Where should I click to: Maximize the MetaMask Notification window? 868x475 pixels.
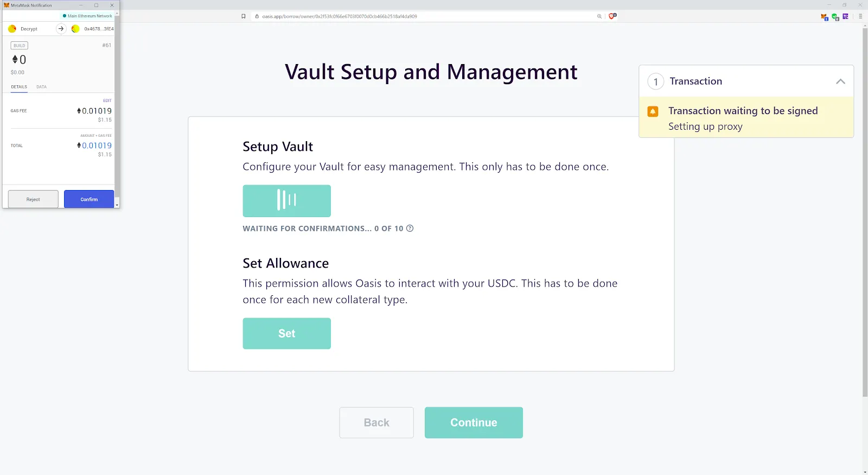click(x=97, y=5)
